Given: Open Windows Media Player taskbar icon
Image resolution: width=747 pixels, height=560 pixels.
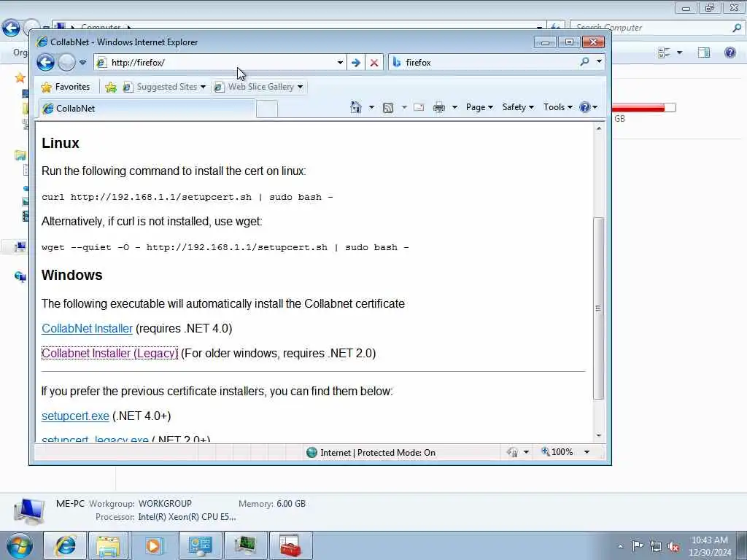Looking at the screenshot, I should coord(153,545).
